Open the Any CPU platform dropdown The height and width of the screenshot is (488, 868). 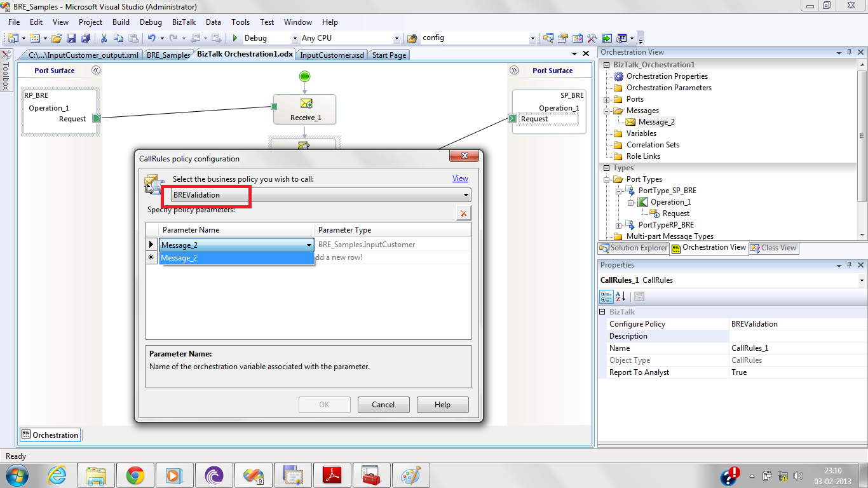pyautogui.click(x=397, y=38)
